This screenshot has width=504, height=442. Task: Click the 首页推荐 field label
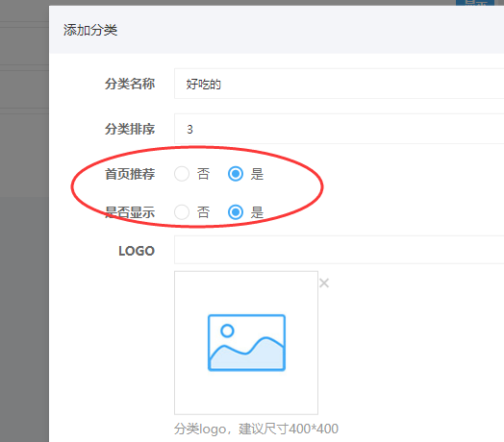[x=130, y=174]
